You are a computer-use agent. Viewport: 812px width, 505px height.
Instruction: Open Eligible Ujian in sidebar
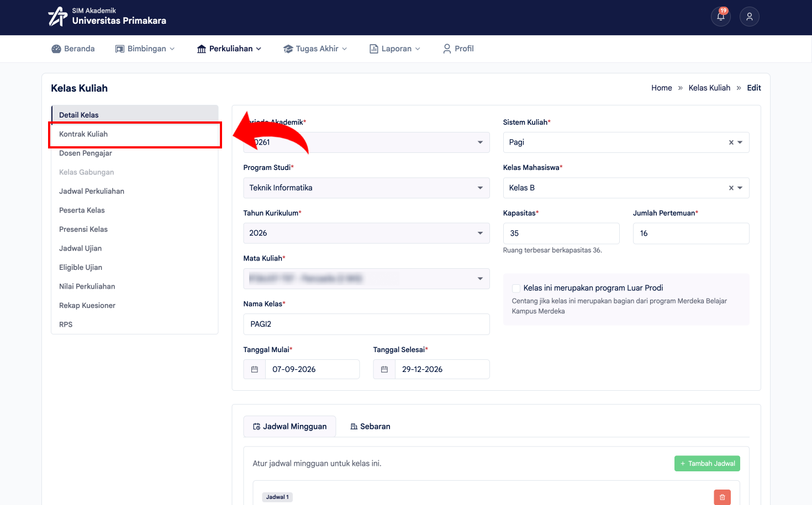tap(135, 267)
